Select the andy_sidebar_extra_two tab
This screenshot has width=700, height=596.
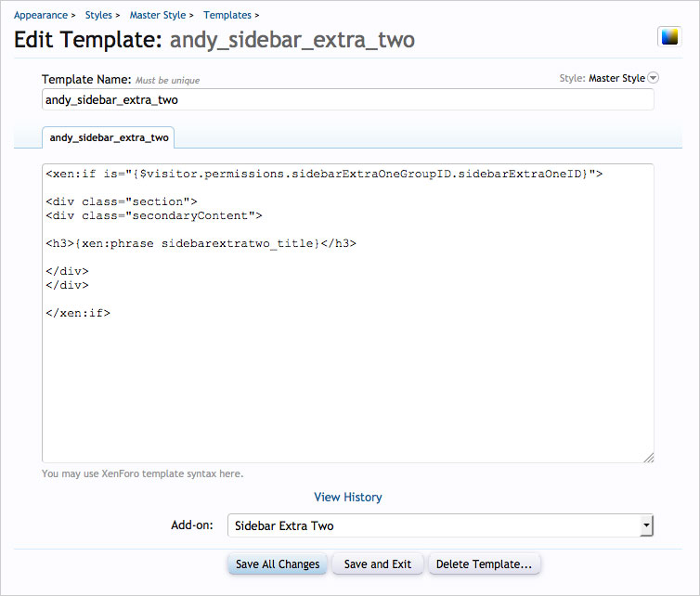(110, 137)
